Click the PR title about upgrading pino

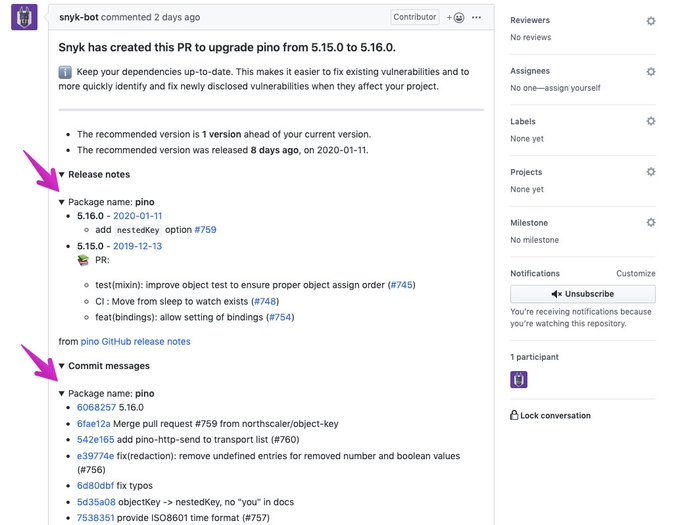[x=227, y=47]
